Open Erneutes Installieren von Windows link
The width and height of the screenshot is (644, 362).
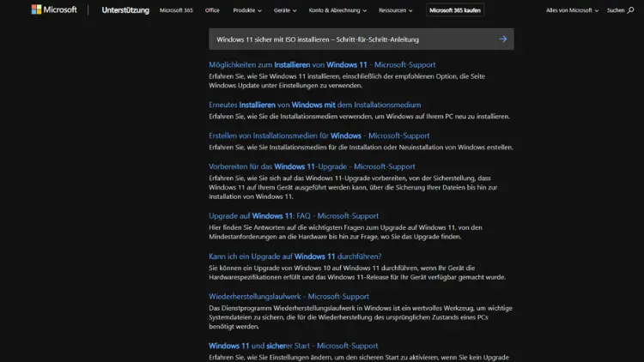(314, 105)
